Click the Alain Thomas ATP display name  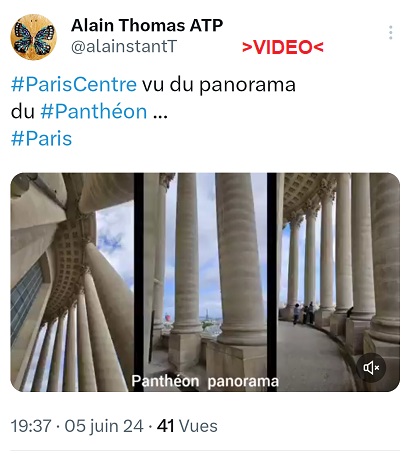coord(147,25)
